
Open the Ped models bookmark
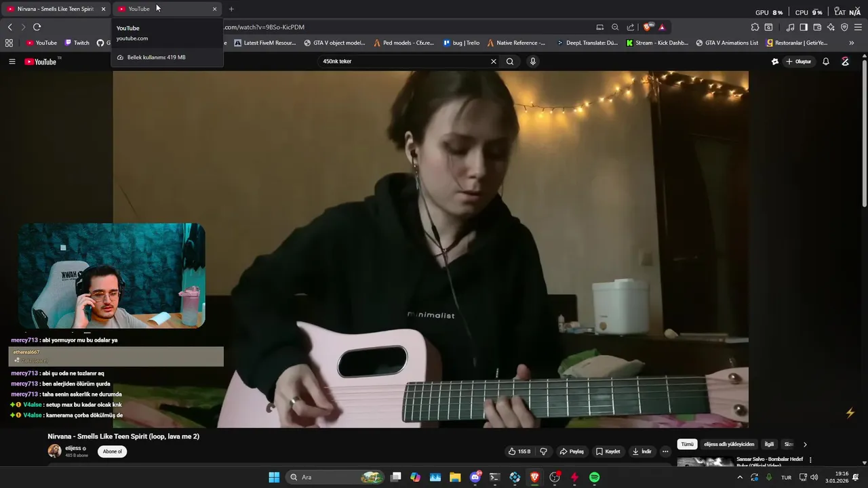404,43
